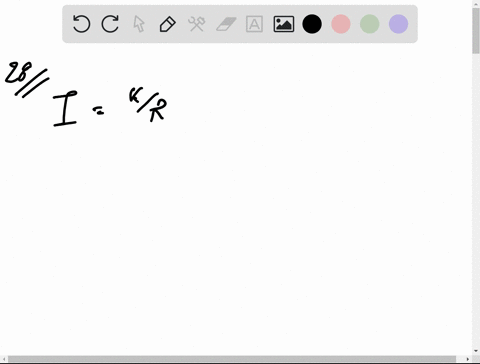Click the scroll down arrow
480x364 pixels.
pos(476,351)
